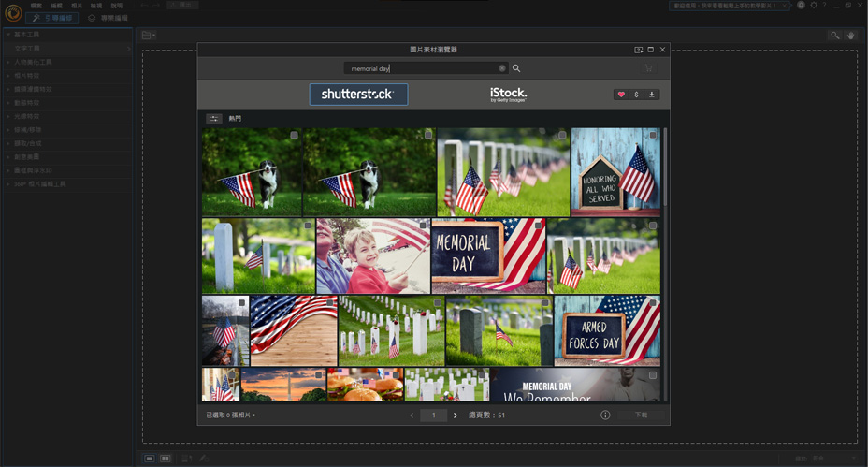Open the tutorial video help icon in dialog
The image size is (868, 467).
point(638,50)
